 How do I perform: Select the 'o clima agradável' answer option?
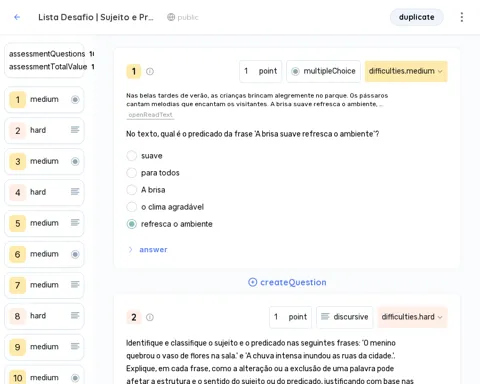pos(132,207)
